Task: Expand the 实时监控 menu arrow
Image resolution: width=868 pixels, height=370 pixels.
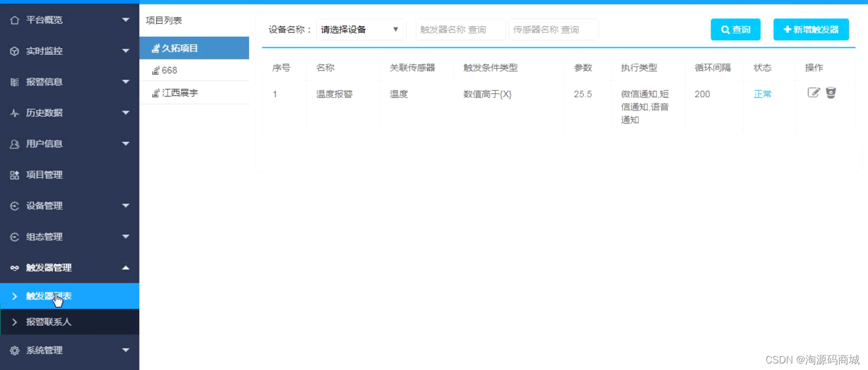Action: pyautogui.click(x=125, y=51)
